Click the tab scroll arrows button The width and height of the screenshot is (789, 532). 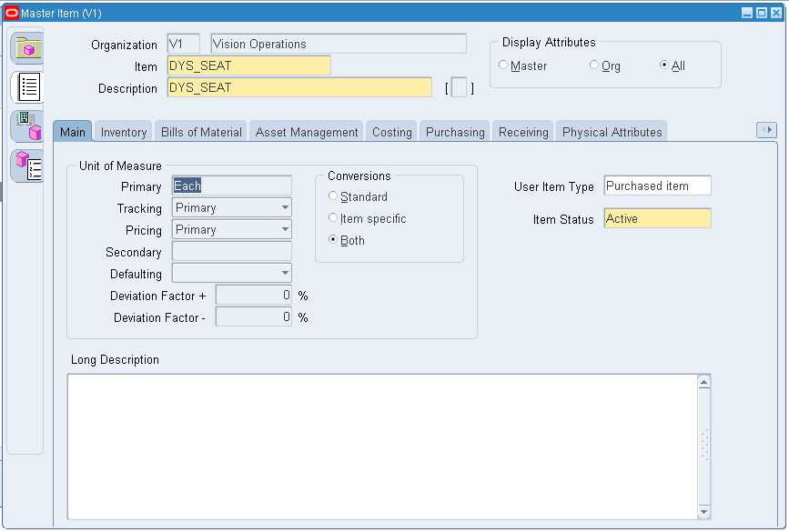tap(766, 130)
